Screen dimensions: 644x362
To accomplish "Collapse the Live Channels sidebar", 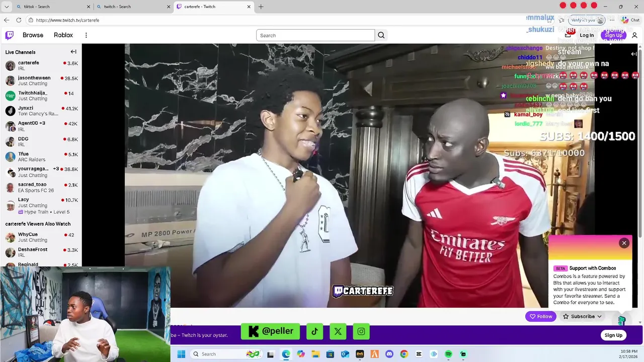I will [x=73, y=52].
